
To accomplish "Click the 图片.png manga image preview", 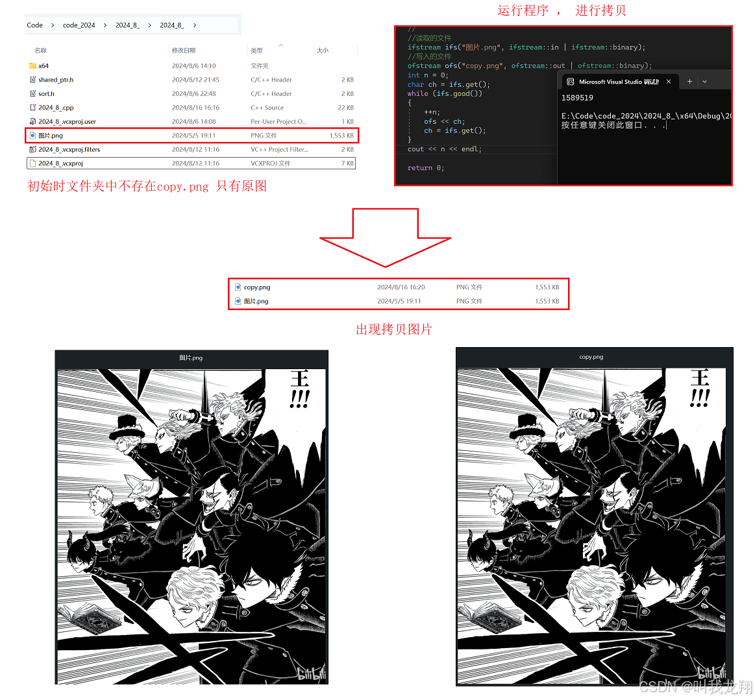I will [x=192, y=526].
